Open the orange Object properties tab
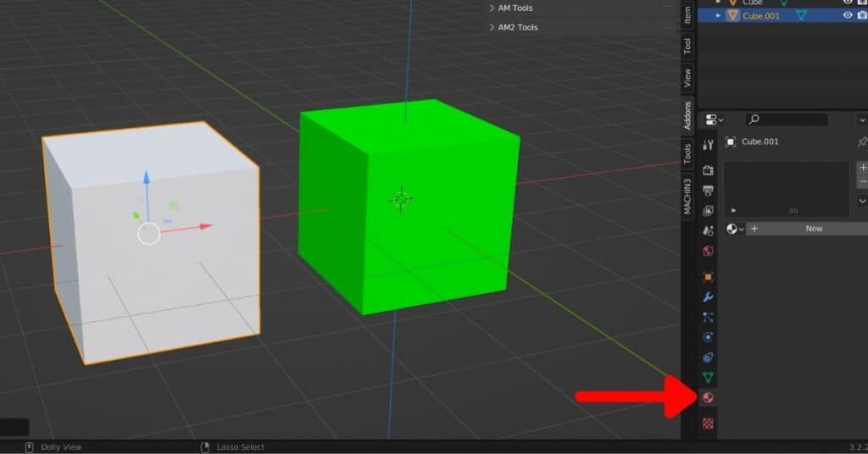Image resolution: width=868 pixels, height=454 pixels. [x=709, y=276]
